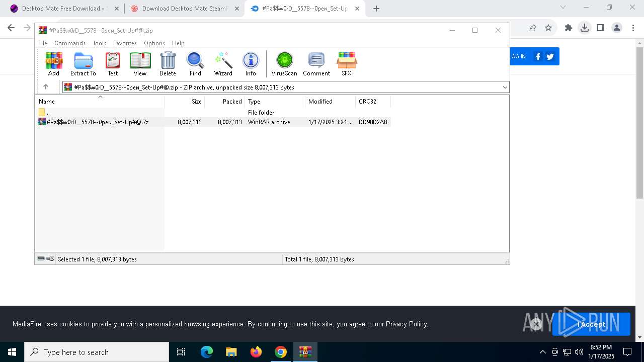This screenshot has width=644, height=362.
Task: Show archive Info
Action: pyautogui.click(x=251, y=64)
